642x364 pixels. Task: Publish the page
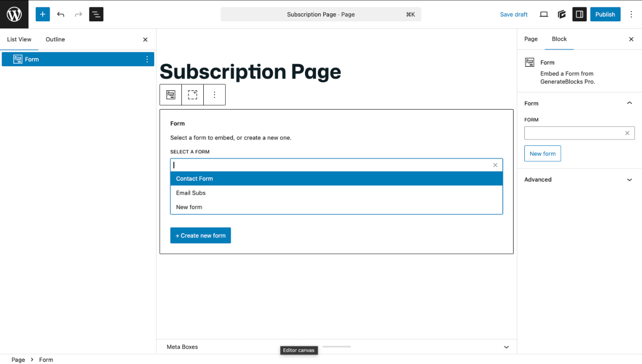coord(605,14)
